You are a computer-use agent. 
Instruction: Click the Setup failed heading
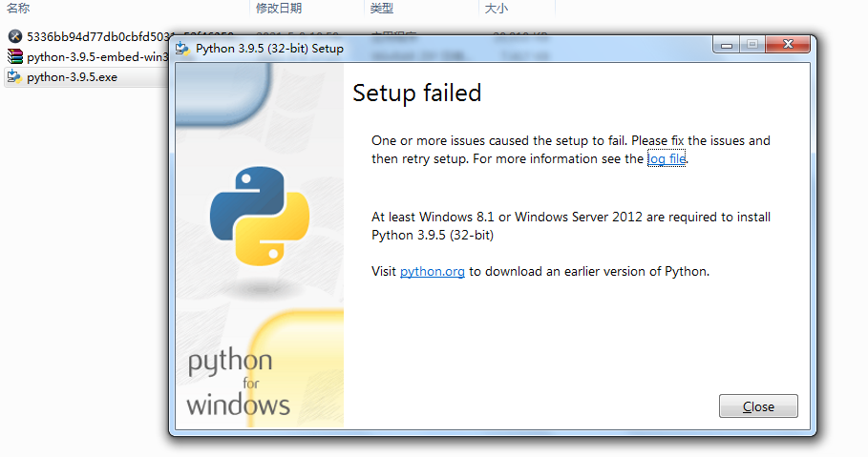417,93
